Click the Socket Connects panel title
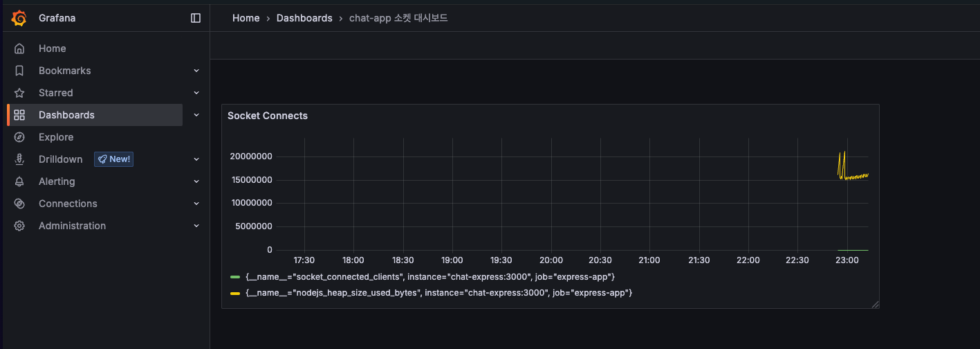The image size is (980, 349). click(x=267, y=116)
